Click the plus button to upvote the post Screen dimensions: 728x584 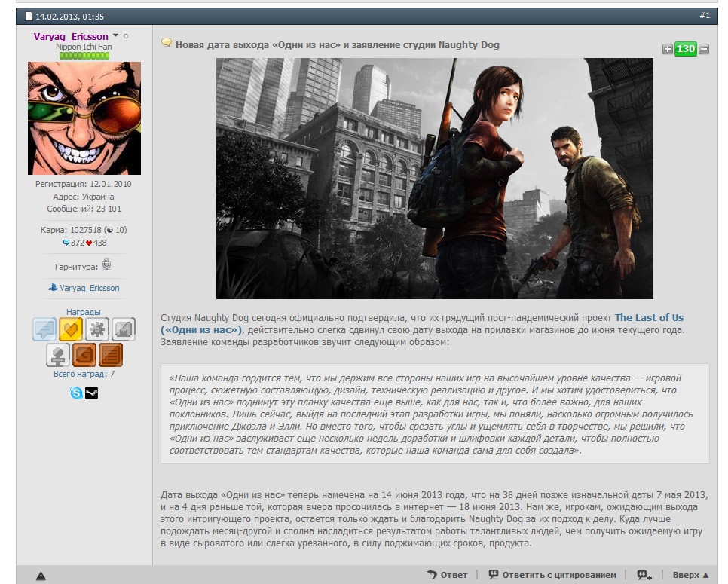[667, 50]
